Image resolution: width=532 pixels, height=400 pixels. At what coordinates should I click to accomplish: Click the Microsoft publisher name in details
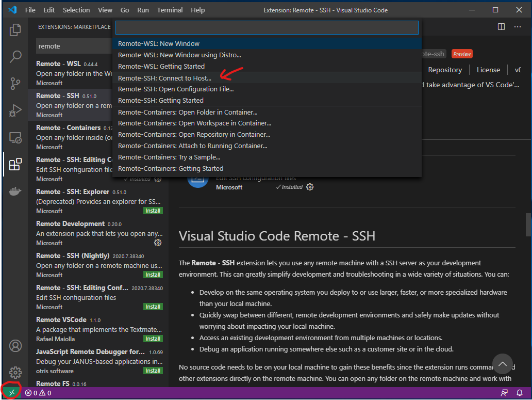(229, 187)
